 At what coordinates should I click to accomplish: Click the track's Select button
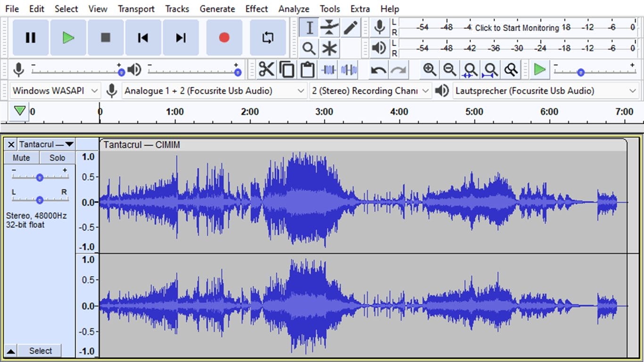[40, 351]
